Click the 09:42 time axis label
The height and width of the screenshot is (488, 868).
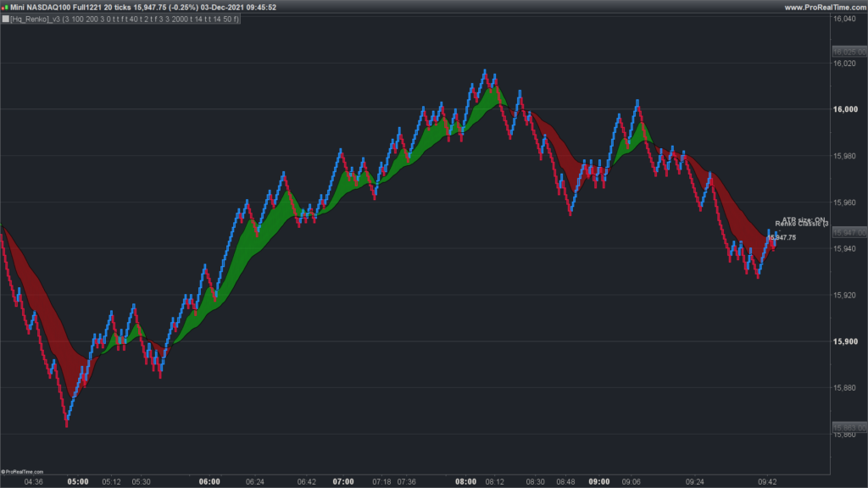pyautogui.click(x=767, y=482)
